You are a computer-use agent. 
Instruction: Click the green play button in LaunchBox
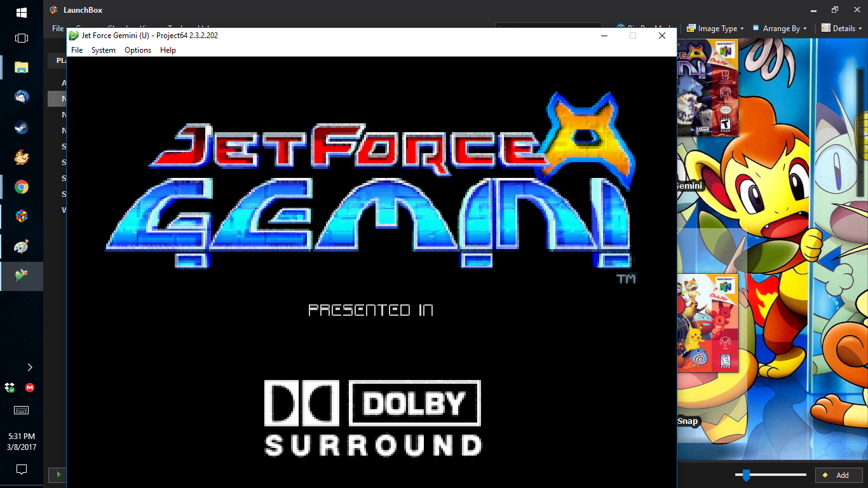(58, 475)
